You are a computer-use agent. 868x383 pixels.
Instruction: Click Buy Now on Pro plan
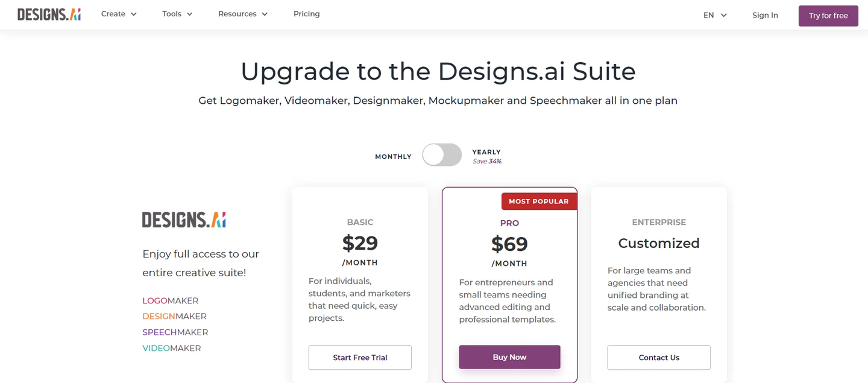pyautogui.click(x=509, y=357)
